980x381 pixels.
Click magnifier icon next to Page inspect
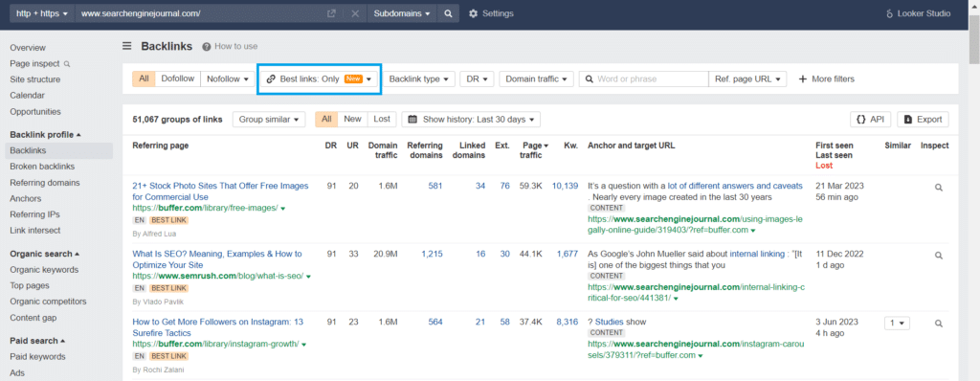point(68,64)
